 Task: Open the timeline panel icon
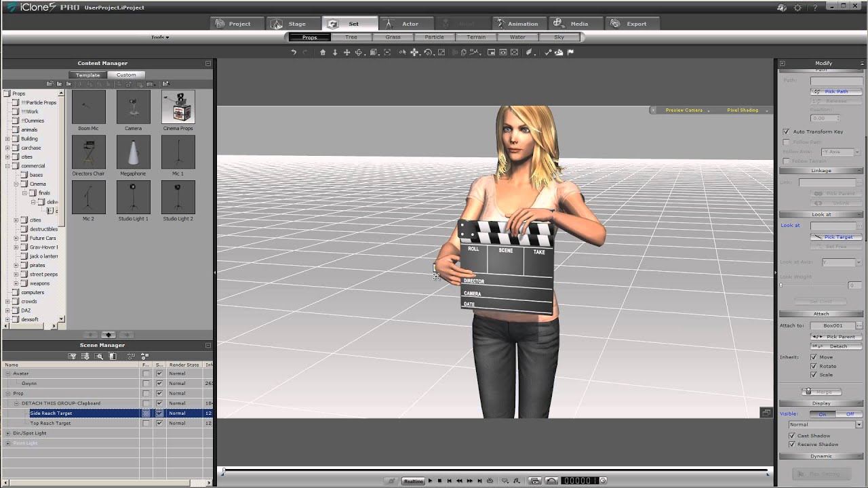[x=534, y=481]
